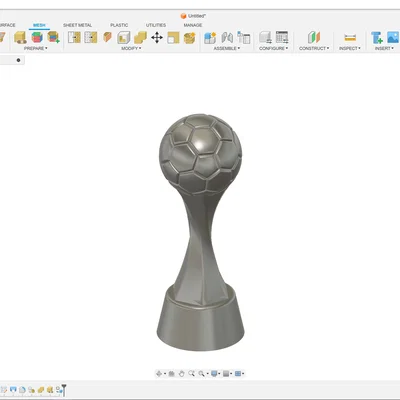The width and height of the screenshot is (400, 400).
Task: Select the Pan hand tool
Action: coord(181,374)
